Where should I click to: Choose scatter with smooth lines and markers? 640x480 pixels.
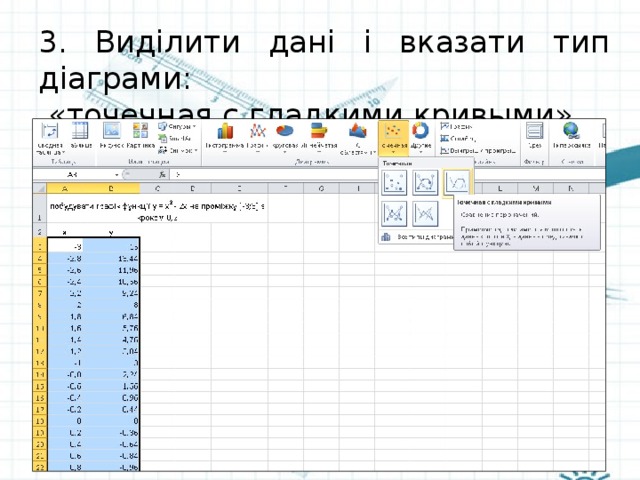[425, 182]
